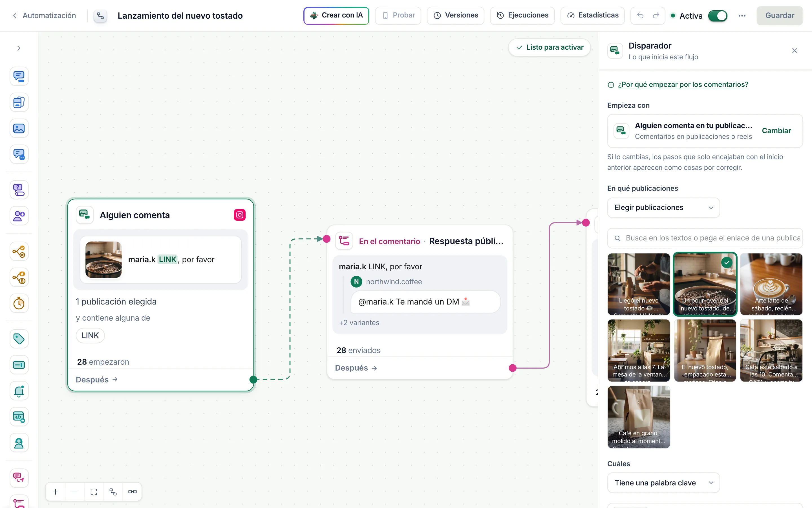
Task: Close the Disparador panel
Action: [x=795, y=51]
